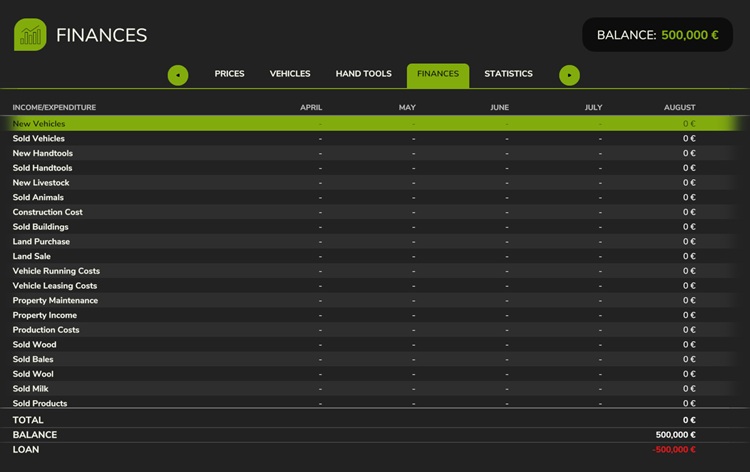Open the Prices tab
The image size is (750, 472).
click(x=229, y=74)
